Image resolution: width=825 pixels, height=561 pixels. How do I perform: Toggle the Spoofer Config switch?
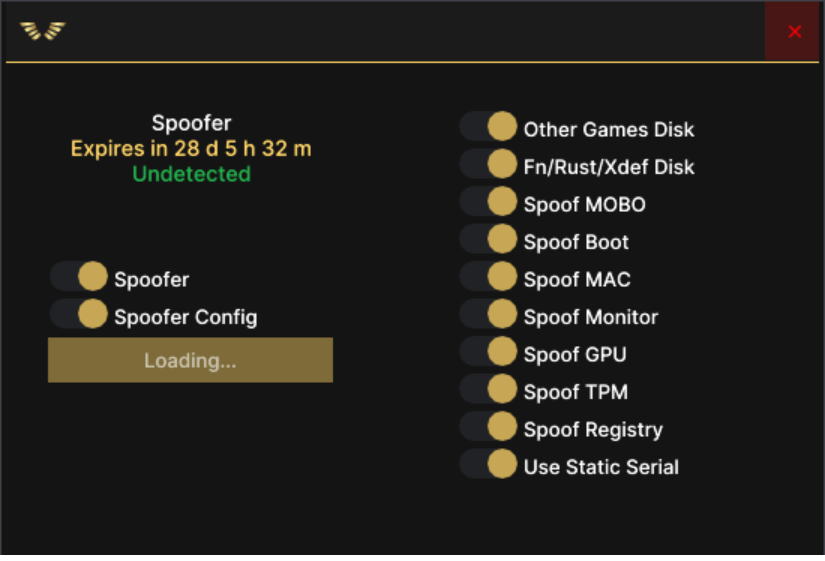click(x=80, y=315)
